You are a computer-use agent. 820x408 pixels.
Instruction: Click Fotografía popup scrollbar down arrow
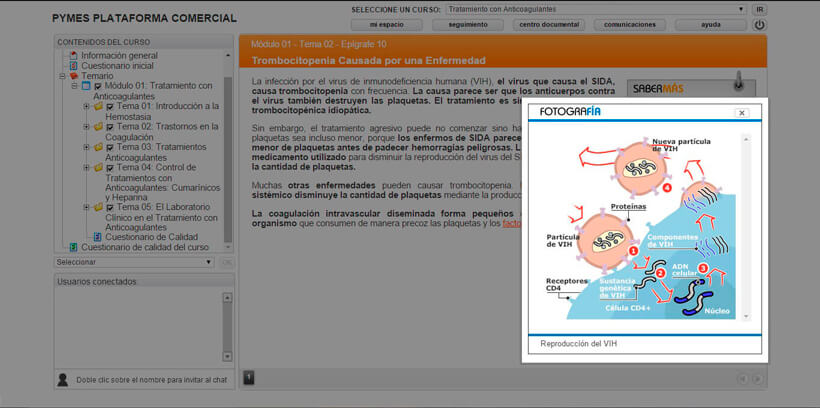coord(746,316)
